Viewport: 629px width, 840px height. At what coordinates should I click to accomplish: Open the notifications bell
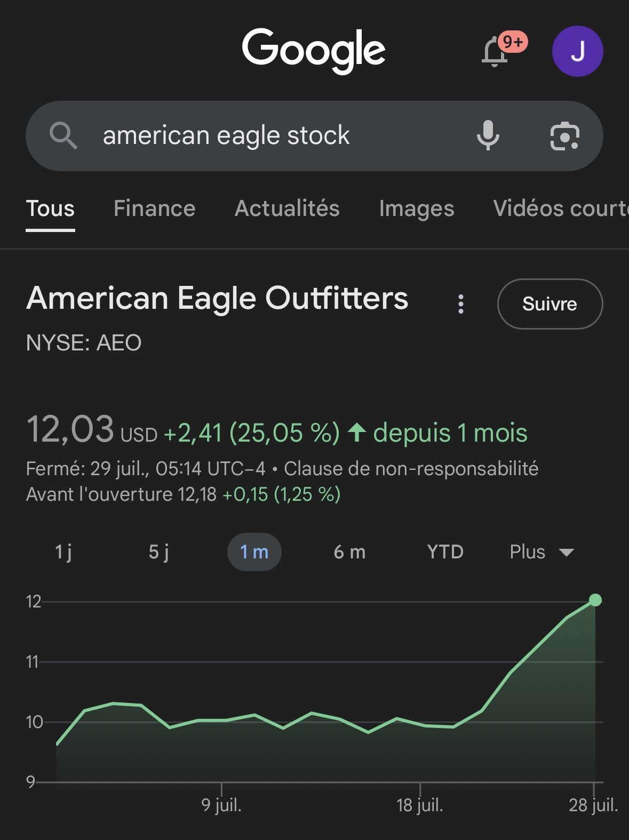tap(496, 52)
